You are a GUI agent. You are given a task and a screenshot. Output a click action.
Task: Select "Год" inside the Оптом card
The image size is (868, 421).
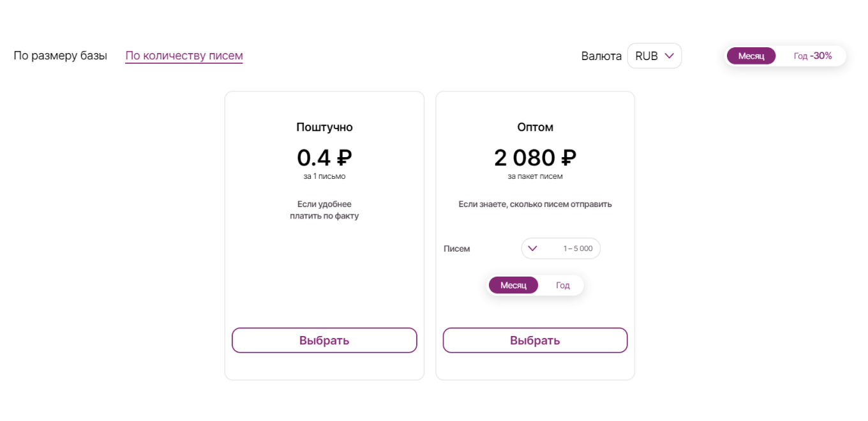click(562, 286)
